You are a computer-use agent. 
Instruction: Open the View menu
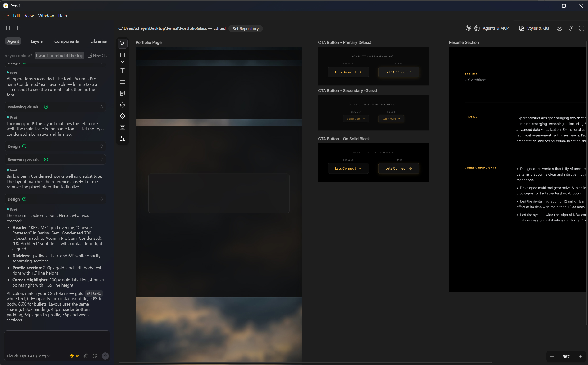29,16
